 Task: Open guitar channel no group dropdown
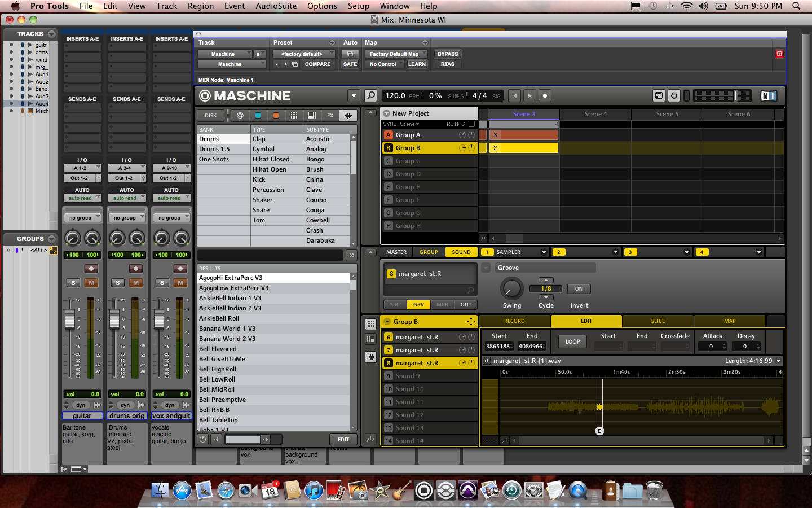82,218
